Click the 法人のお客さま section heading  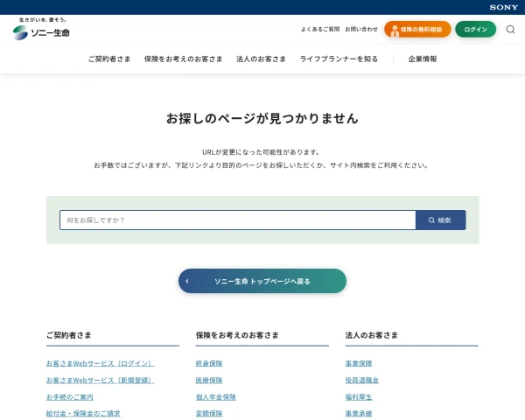pos(372,335)
